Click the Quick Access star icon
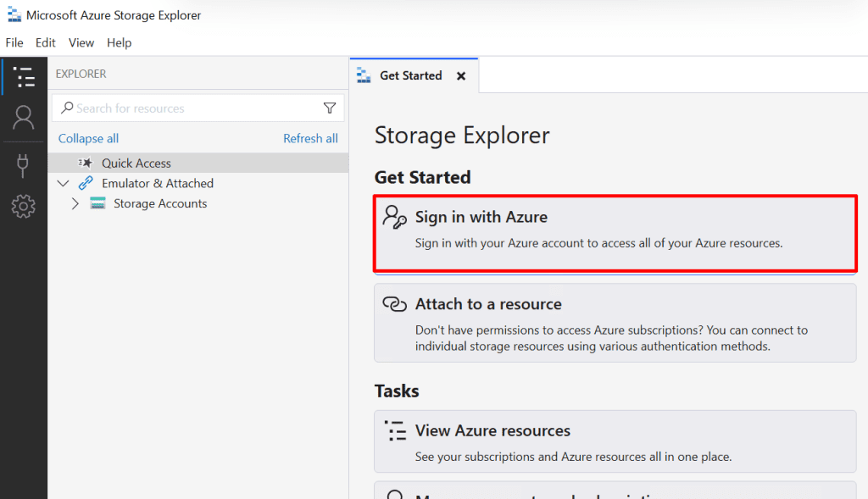The height and width of the screenshot is (499, 868). tap(86, 163)
